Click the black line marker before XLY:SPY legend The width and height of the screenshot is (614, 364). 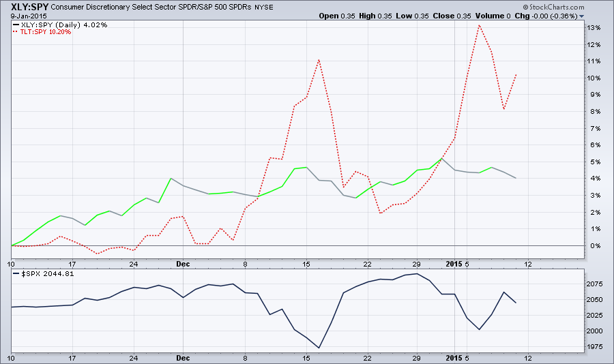pyautogui.click(x=16, y=25)
